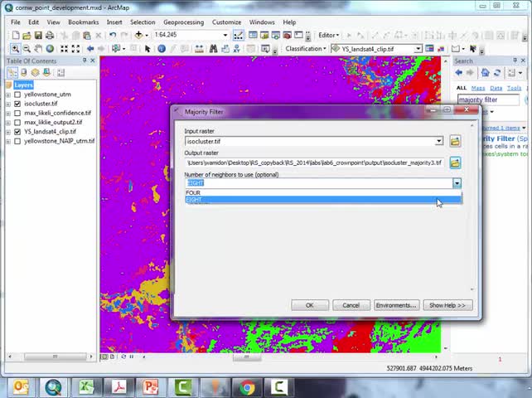Uncheck the isocluster.tif layer
Viewport: 532px width, 398px height.
click(x=17, y=104)
